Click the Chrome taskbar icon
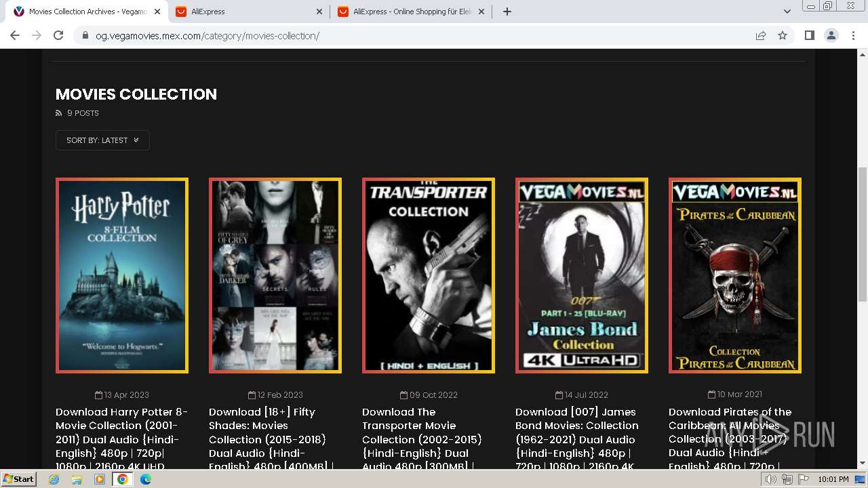The image size is (868, 488). click(x=123, y=479)
